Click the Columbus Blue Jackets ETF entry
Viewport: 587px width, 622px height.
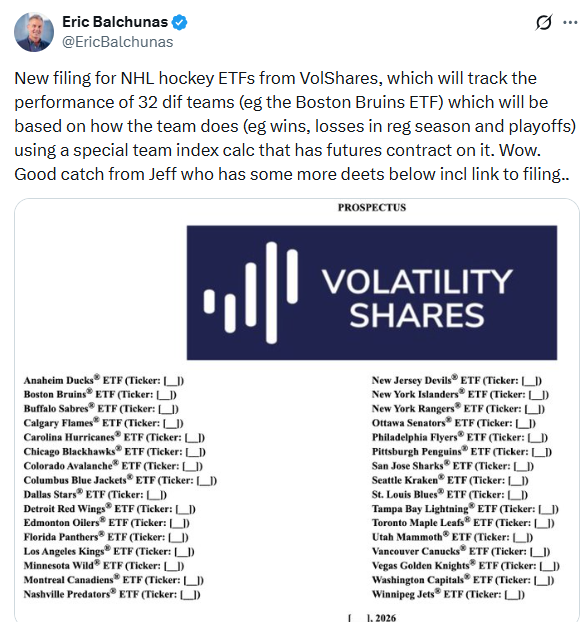tap(120, 480)
